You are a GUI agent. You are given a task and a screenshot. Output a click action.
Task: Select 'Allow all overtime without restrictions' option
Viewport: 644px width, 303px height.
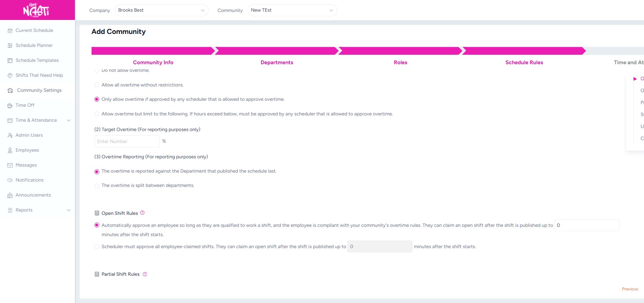click(97, 85)
